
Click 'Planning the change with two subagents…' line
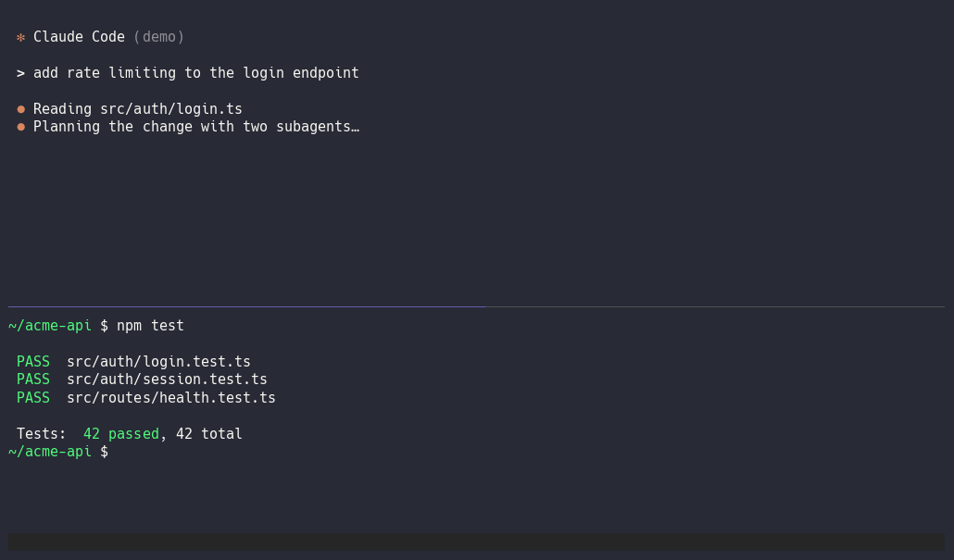tap(196, 127)
